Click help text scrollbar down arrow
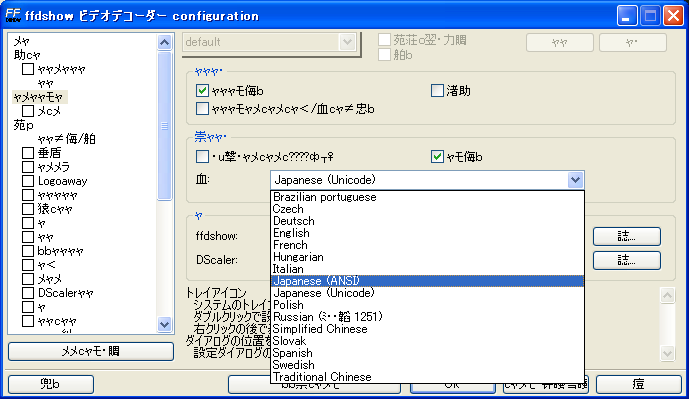 pos(667,353)
